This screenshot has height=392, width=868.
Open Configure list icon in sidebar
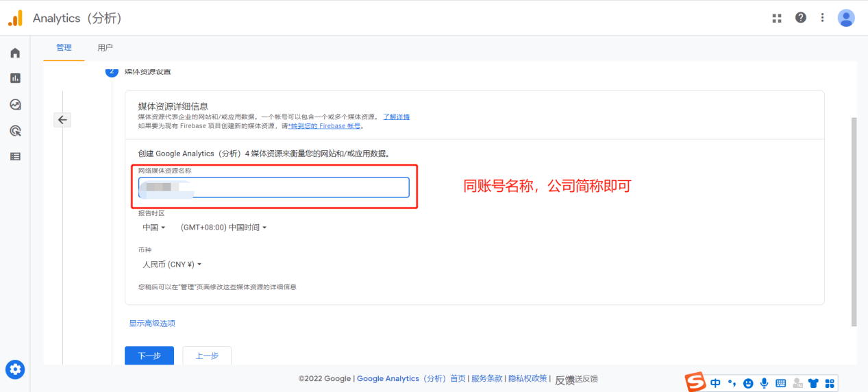pos(15,156)
